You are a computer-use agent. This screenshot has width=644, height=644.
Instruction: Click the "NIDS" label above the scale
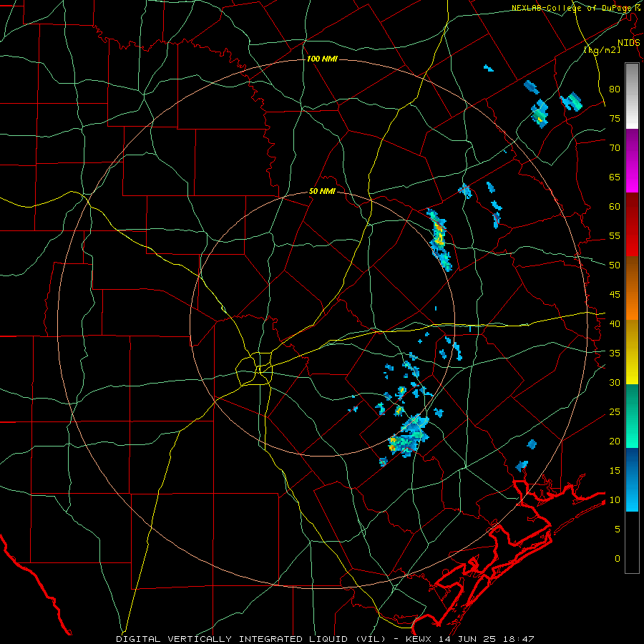[629, 43]
